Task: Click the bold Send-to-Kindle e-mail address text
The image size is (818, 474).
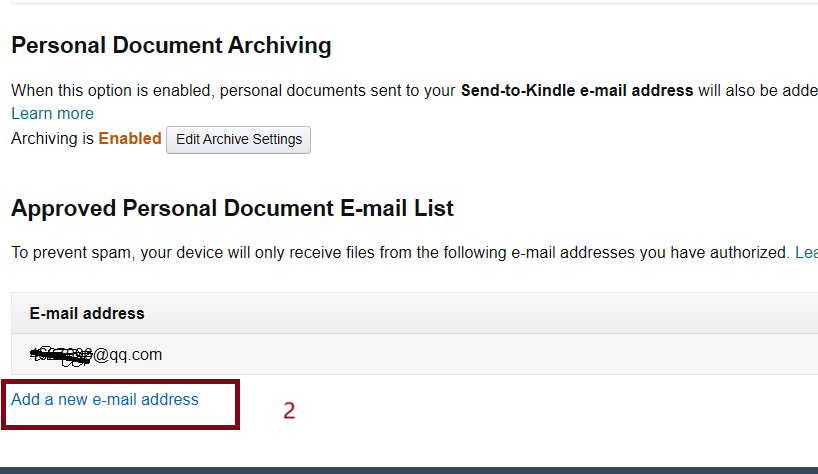Action: [x=576, y=90]
